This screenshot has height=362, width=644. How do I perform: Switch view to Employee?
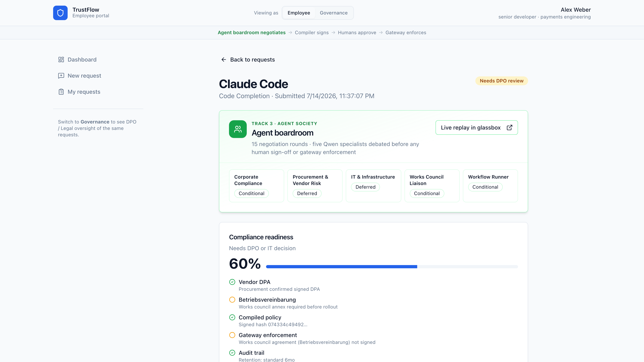pos(299,13)
